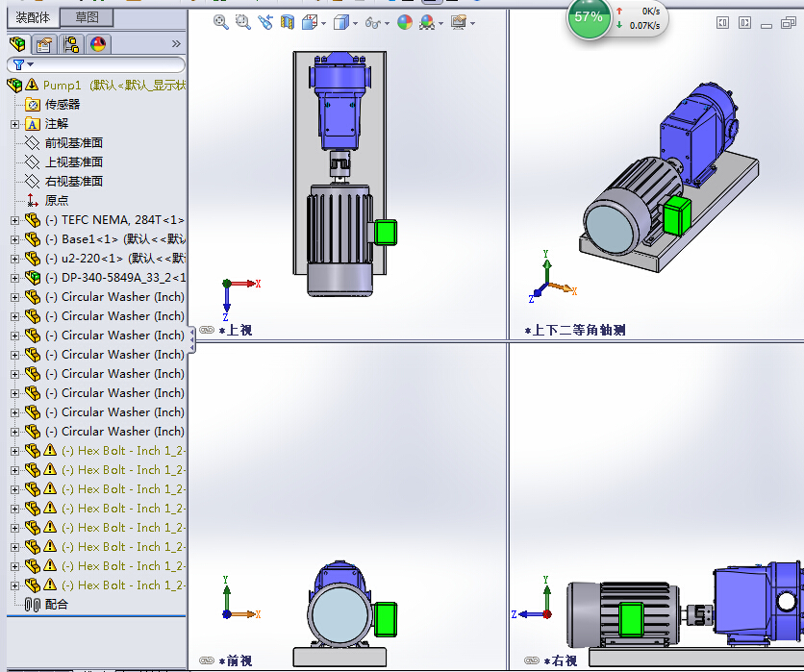This screenshot has width=804, height=672.
Task: Switch to the 装配体 tab
Action: point(33,18)
